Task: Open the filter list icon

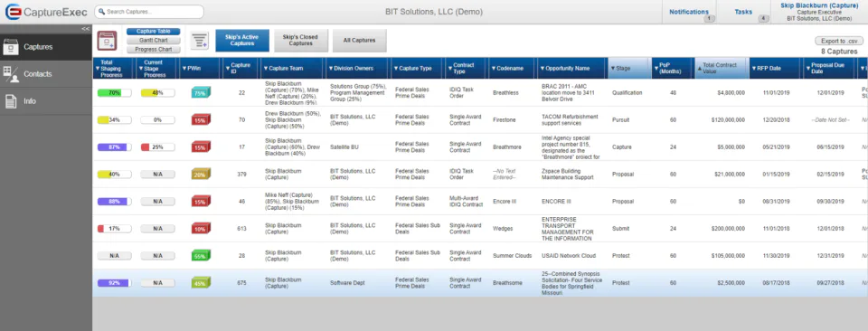Action: click(199, 41)
